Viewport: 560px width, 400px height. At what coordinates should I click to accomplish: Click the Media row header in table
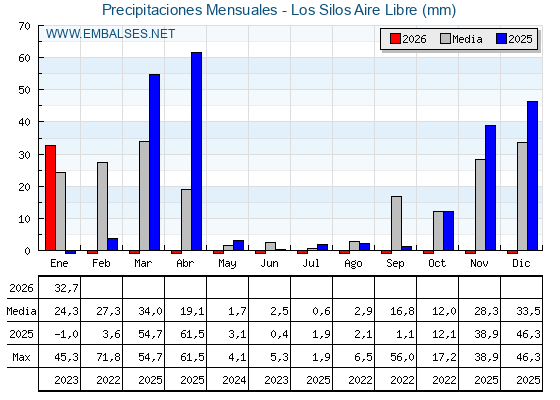(x=21, y=311)
